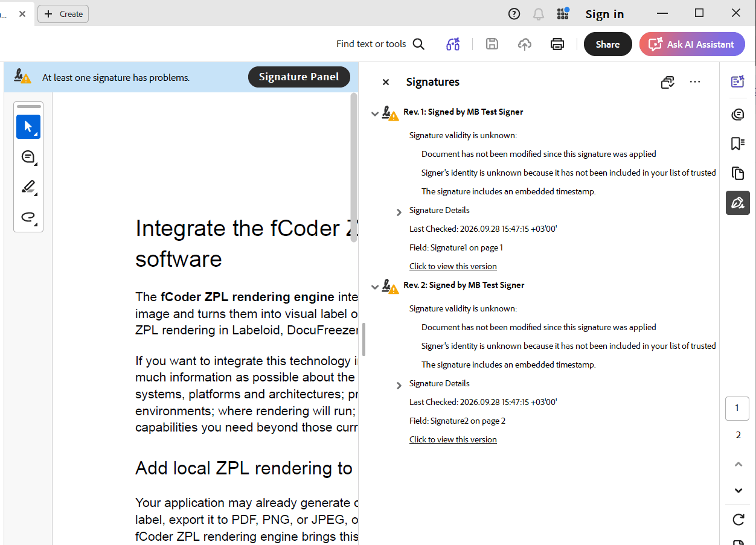This screenshot has width=756, height=545.
Task: Click the Find text or tools search icon
Action: 418,44
